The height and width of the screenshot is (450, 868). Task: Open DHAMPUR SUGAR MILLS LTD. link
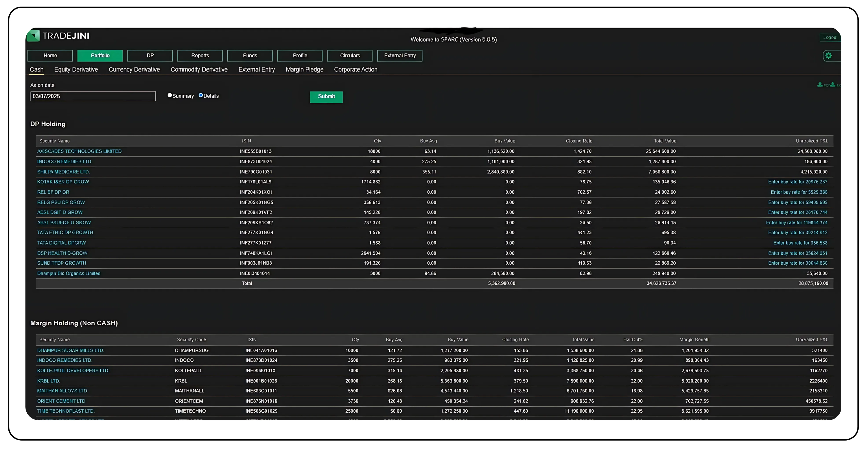70,351
